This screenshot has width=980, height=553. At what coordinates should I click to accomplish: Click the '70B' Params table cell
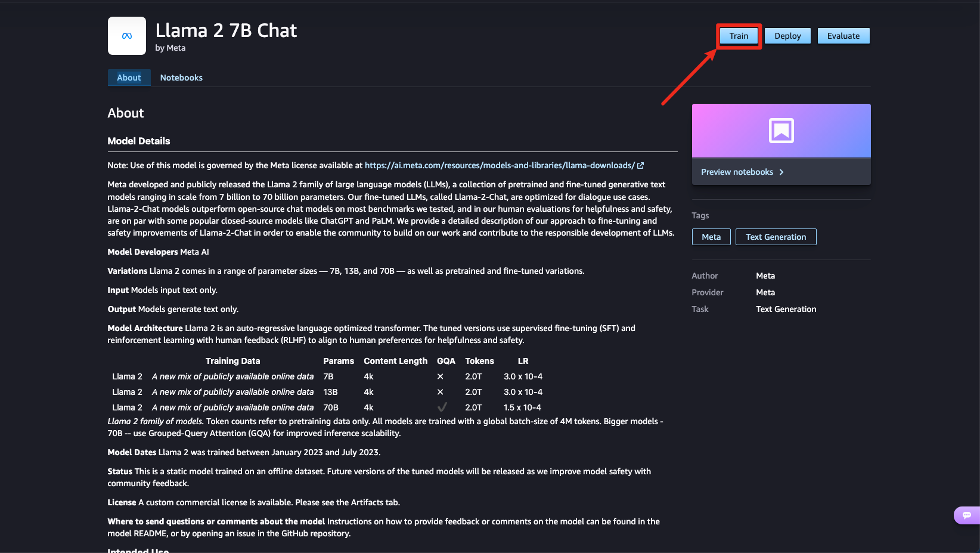331,407
